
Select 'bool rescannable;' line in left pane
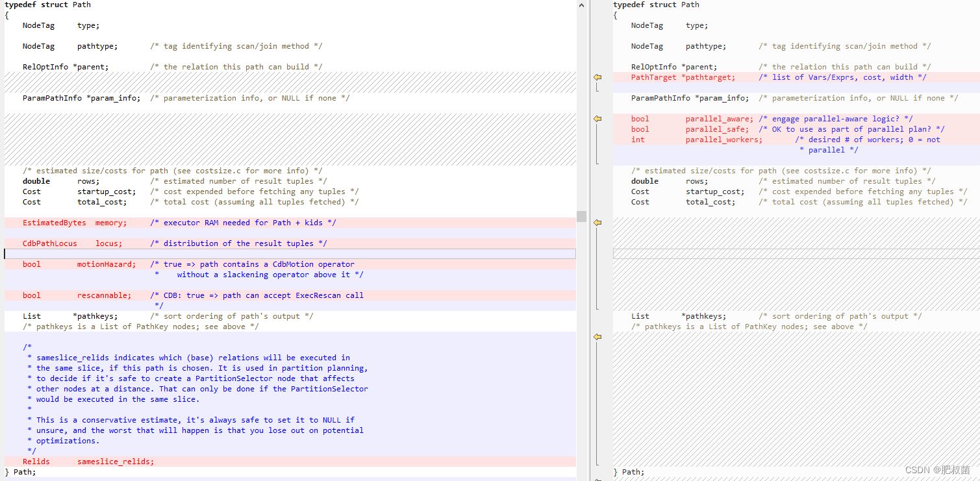(x=290, y=295)
